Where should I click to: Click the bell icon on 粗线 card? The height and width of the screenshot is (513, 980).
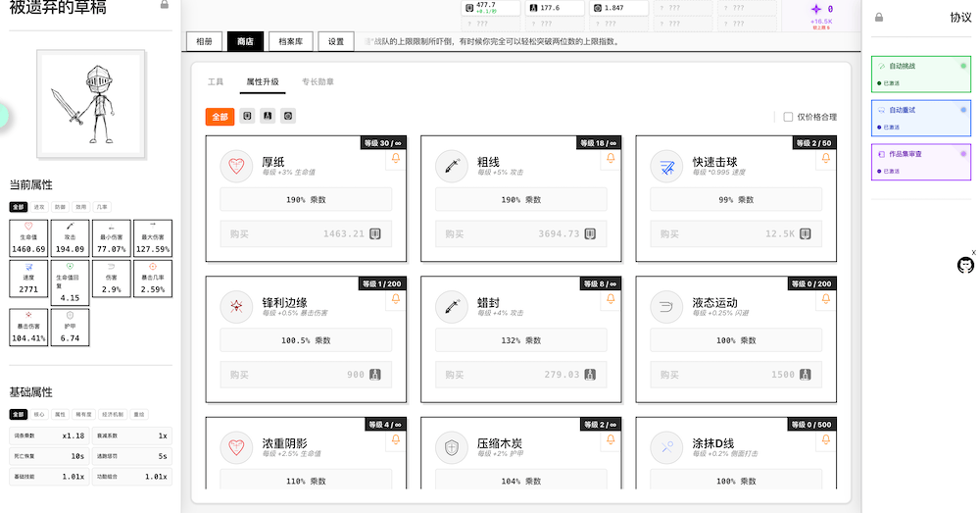[x=612, y=160]
